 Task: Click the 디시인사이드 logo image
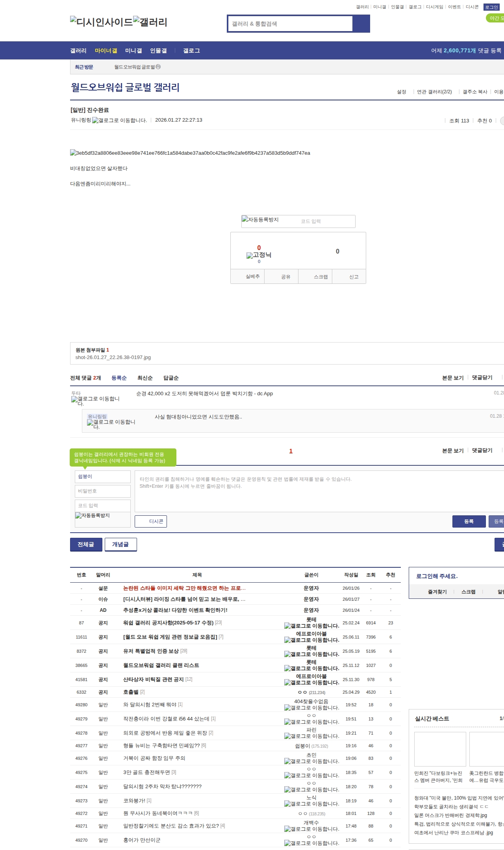(x=102, y=22)
